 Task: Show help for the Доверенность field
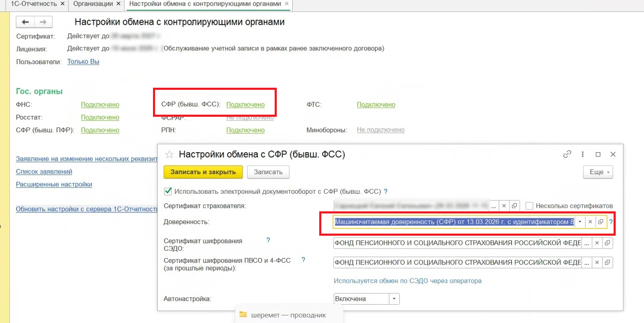pyautogui.click(x=611, y=222)
